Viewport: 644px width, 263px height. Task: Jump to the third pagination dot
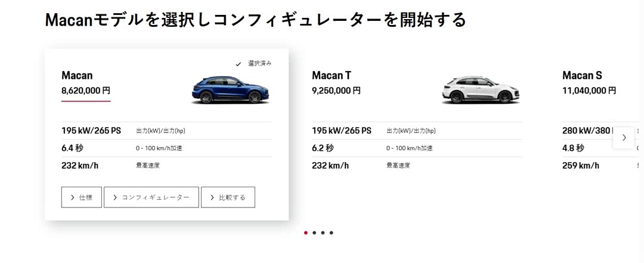pyautogui.click(x=323, y=233)
